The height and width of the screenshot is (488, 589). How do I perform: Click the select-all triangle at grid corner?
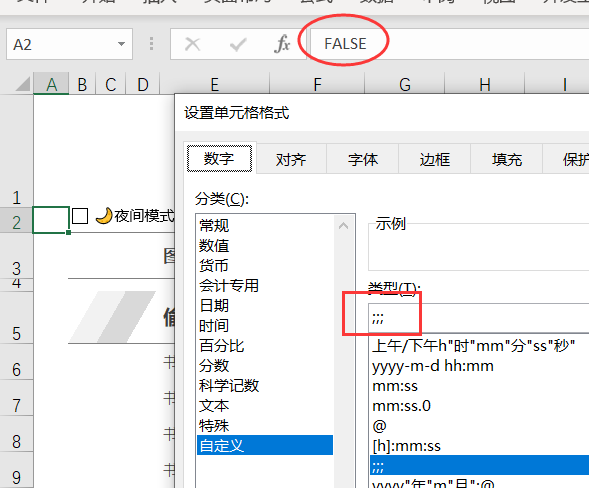23,84
